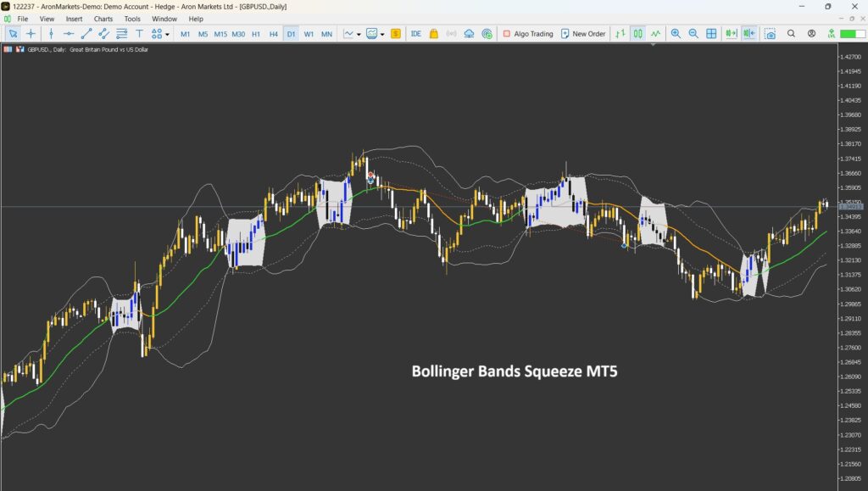
Task: Click the New Order button
Action: 582,34
